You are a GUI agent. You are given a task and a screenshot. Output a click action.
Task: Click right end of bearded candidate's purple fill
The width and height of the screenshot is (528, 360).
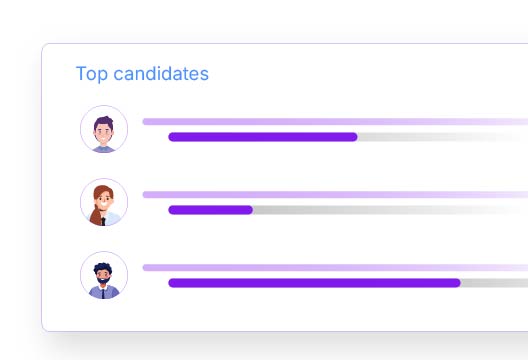coord(457,283)
